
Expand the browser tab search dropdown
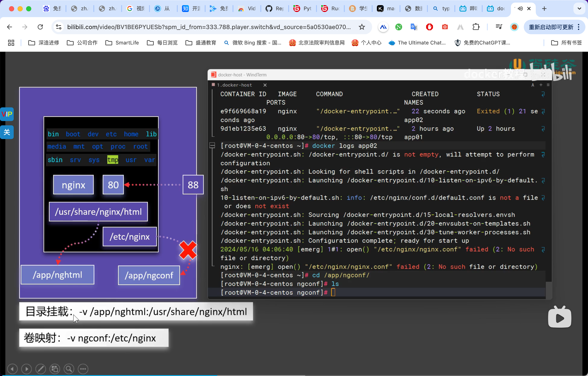tap(579, 9)
